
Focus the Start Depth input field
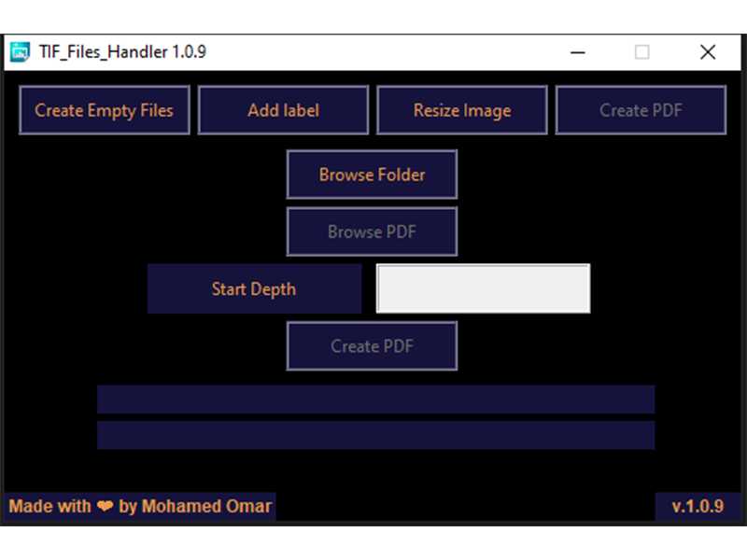(x=483, y=289)
